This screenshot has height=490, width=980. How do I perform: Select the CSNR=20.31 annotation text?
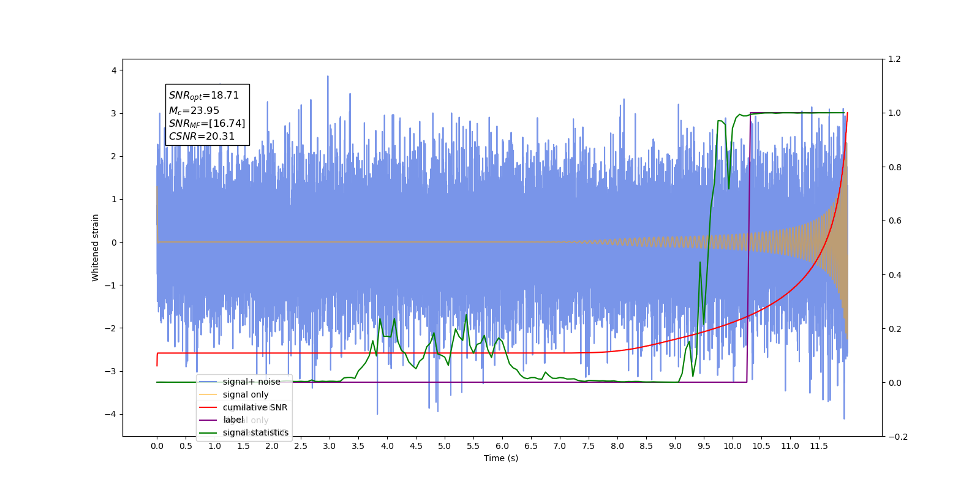202,137
